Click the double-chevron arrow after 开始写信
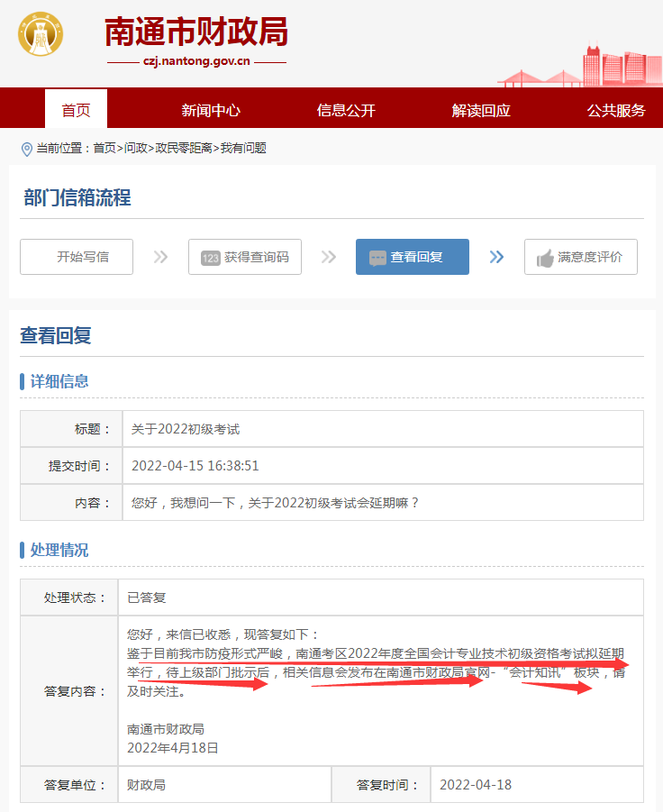Viewport: 663px width, 812px height. (160, 257)
